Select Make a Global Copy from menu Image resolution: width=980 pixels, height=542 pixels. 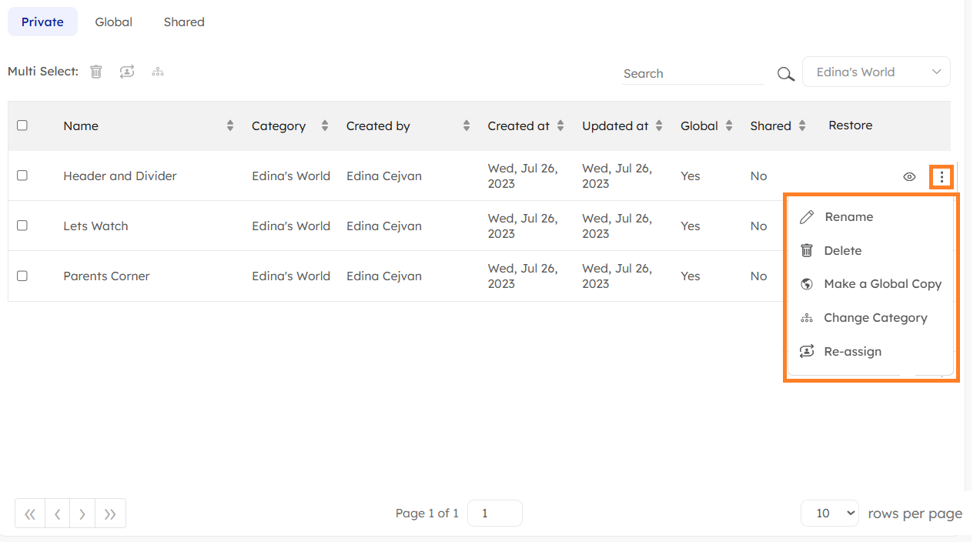[882, 284]
